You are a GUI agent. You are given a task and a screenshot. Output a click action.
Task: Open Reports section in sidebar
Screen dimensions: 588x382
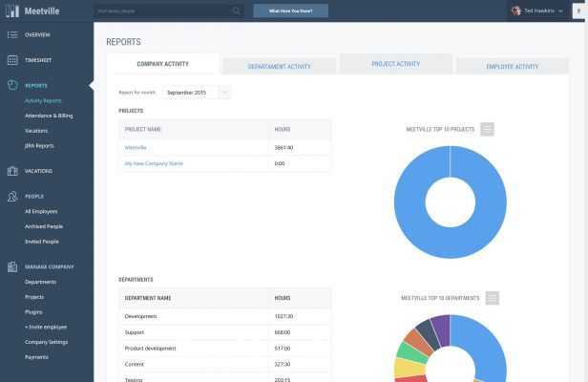[x=36, y=86]
